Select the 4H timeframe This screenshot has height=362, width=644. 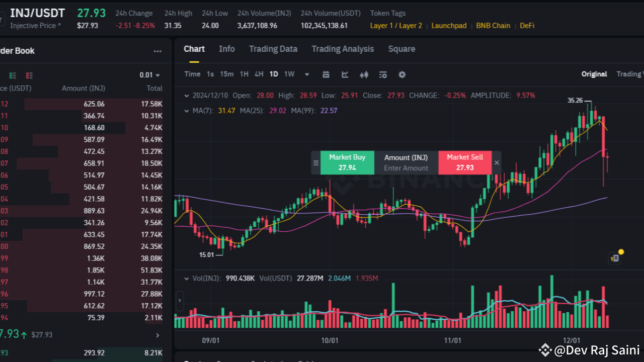259,74
